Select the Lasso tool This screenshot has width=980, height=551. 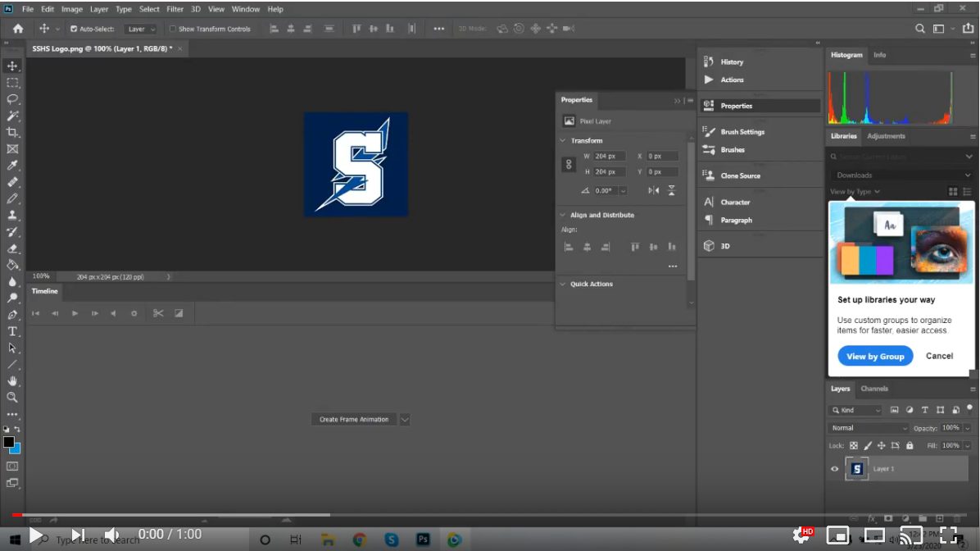click(x=11, y=99)
